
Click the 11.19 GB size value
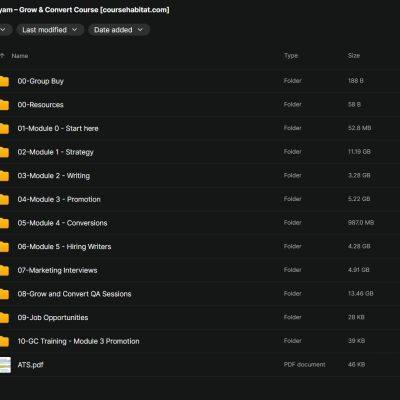point(359,152)
